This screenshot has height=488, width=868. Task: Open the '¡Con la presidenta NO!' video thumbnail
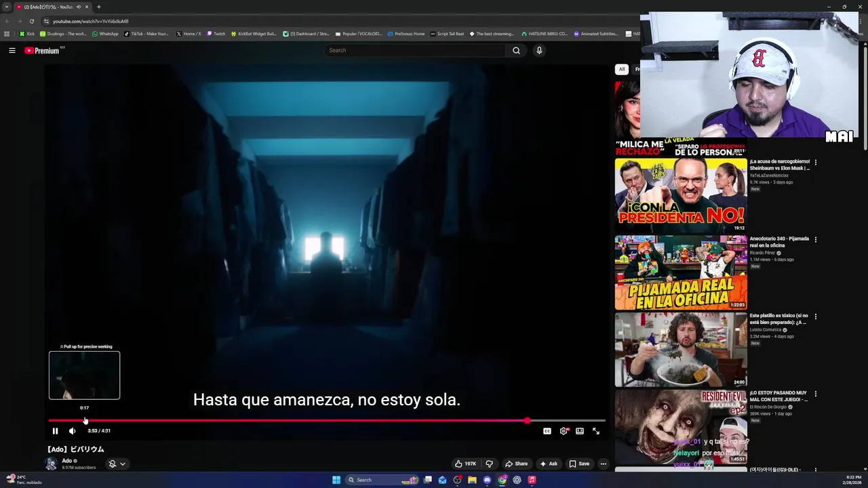coord(681,195)
